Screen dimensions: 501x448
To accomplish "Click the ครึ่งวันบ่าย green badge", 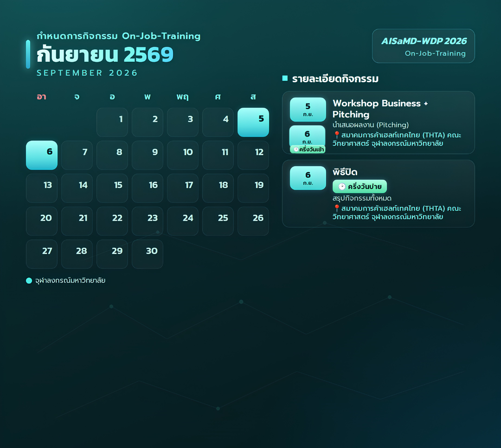I will click(x=360, y=187).
